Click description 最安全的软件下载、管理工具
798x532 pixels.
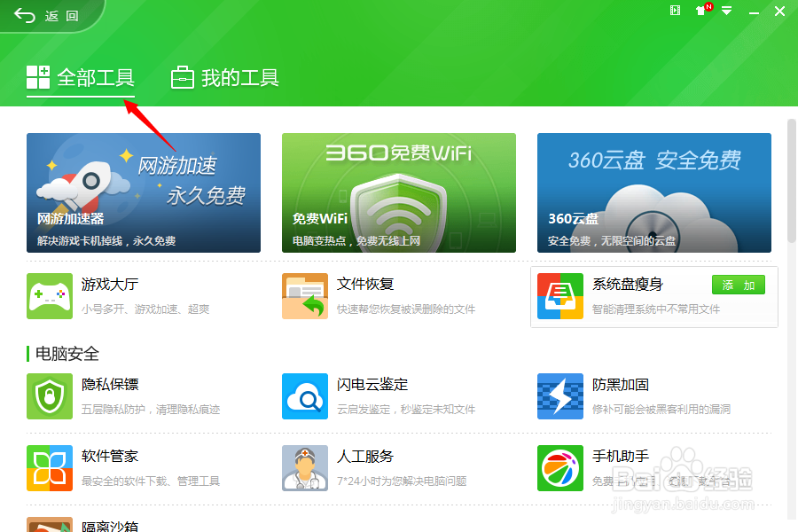point(151,481)
